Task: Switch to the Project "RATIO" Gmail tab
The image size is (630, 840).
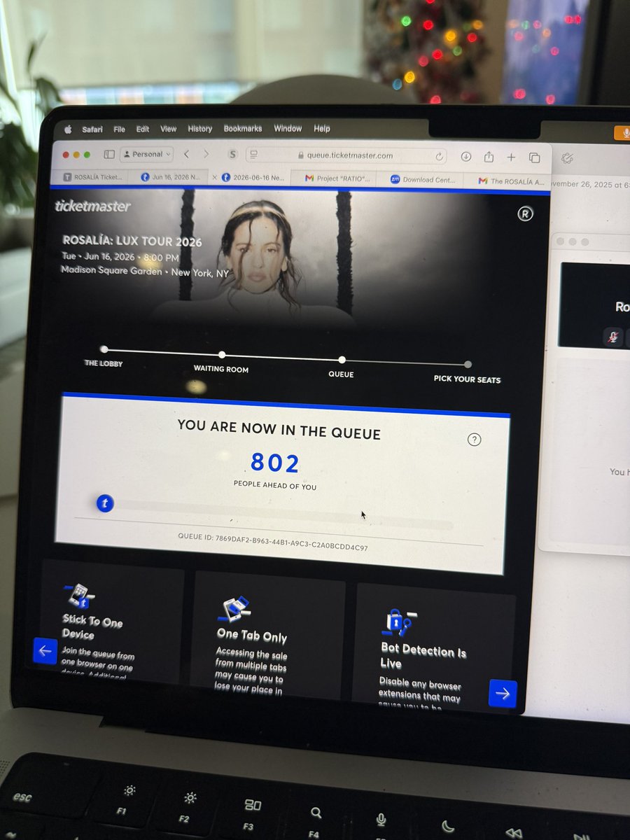Action: pos(337,179)
